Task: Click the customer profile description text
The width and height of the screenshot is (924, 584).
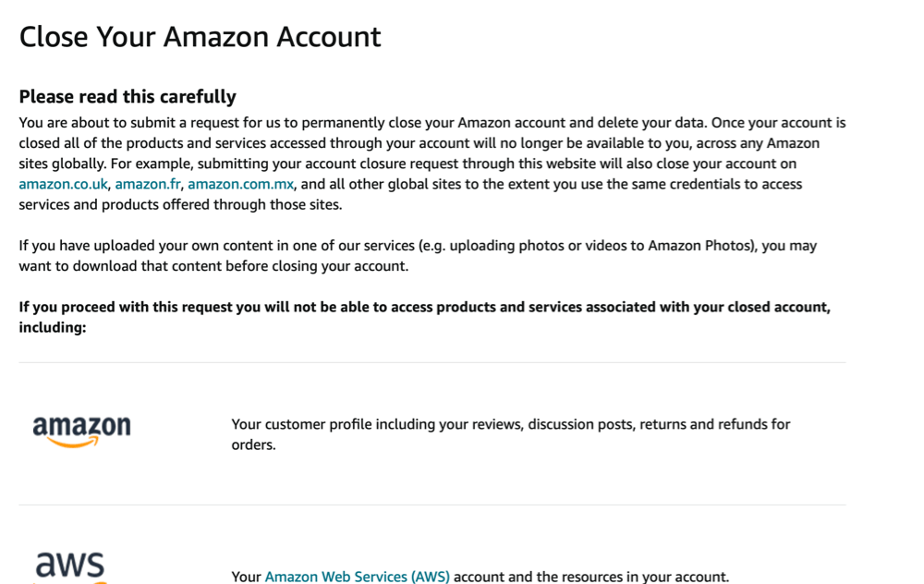Action: (510, 425)
